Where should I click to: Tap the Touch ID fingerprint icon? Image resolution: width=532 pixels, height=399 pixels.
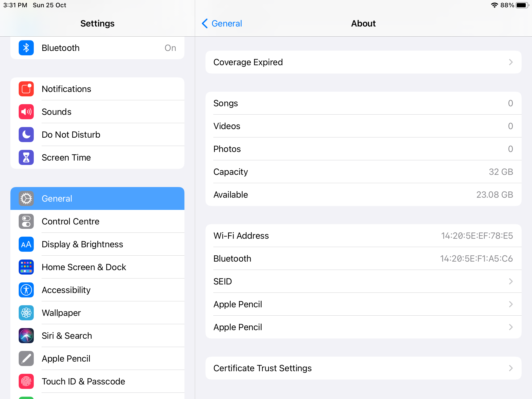[x=26, y=381]
